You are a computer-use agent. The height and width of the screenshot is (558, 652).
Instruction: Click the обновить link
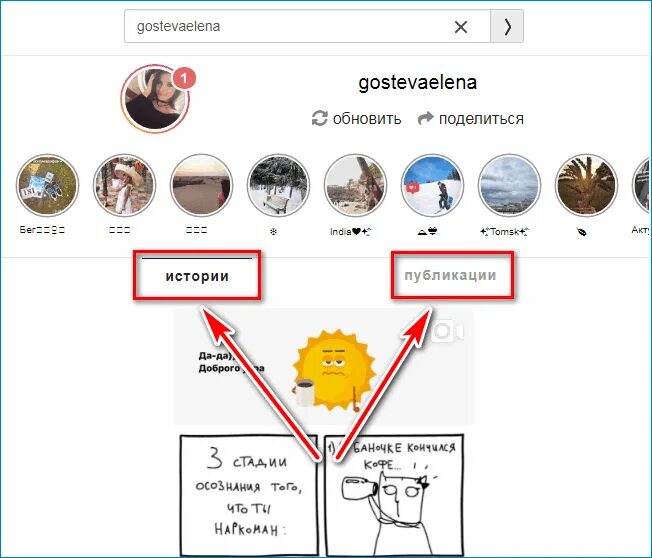(367, 119)
